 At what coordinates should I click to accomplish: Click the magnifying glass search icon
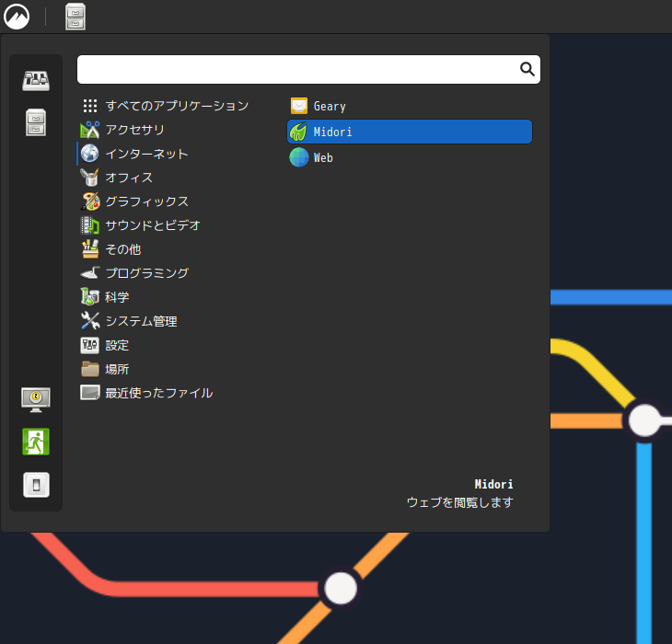click(x=527, y=69)
